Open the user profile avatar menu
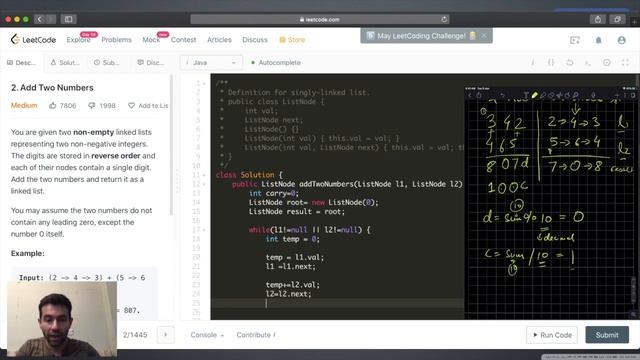 622,40
